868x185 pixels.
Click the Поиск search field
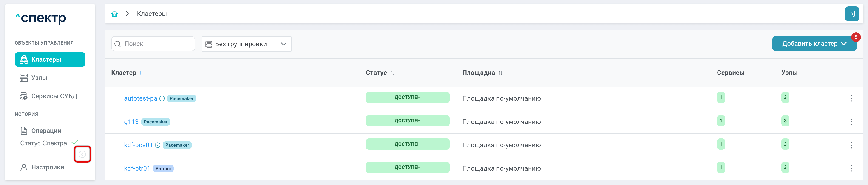point(153,44)
